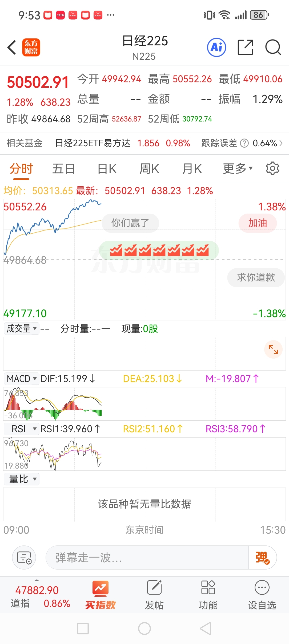This screenshot has width=289, height=644.
Task: Open the RSI indicator dropdown
Action: pos(22,429)
